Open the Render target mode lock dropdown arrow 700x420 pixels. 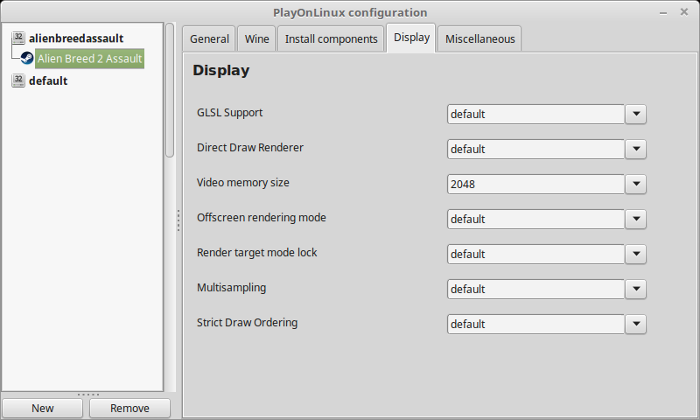point(636,254)
